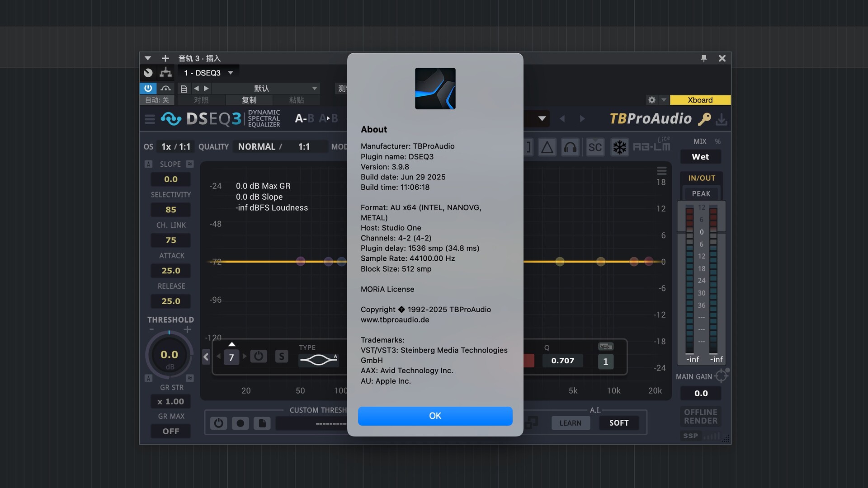Collapse the band panel with left chevron
The width and height of the screenshot is (868, 488).
coord(206,357)
